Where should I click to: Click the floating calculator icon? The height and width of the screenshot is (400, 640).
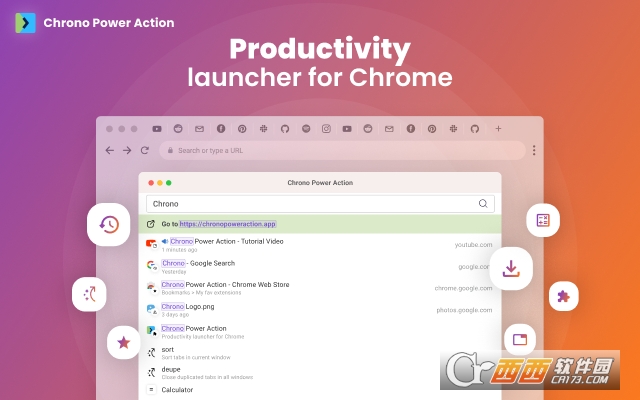543,220
